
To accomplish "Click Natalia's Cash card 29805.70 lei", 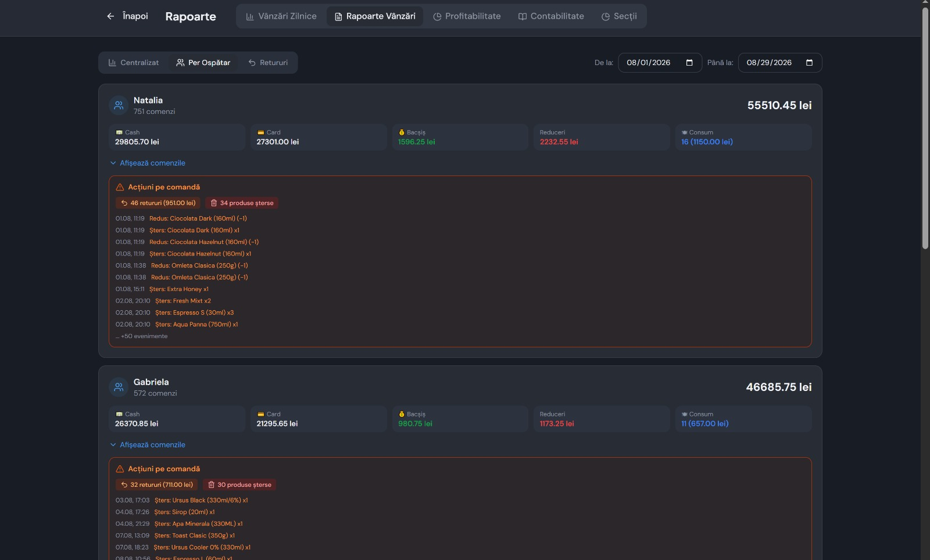I will coord(177,137).
